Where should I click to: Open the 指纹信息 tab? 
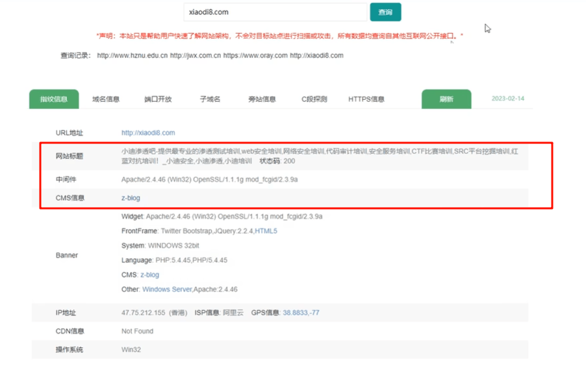click(54, 99)
